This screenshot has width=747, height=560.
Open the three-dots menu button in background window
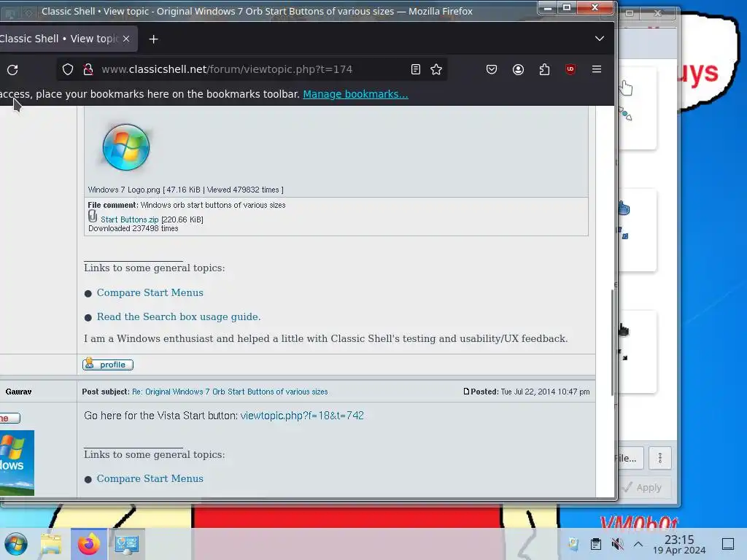click(x=659, y=458)
